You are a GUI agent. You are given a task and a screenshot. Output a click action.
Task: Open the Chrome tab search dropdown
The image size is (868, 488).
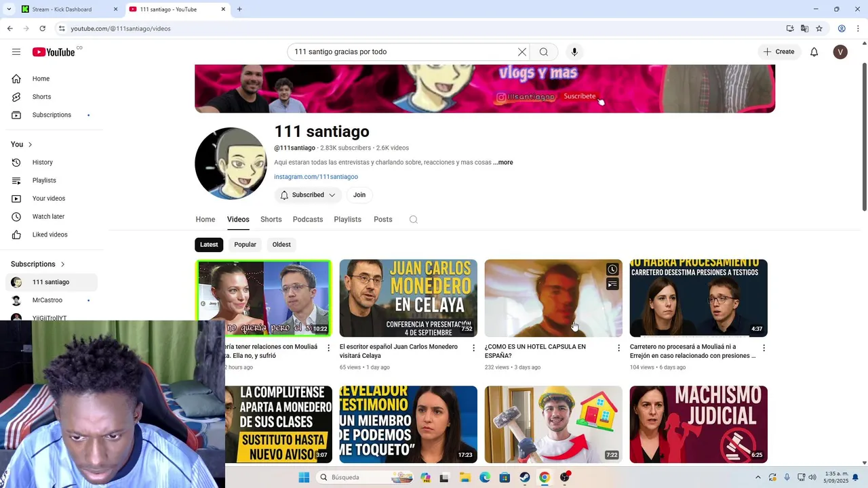coord(9,9)
